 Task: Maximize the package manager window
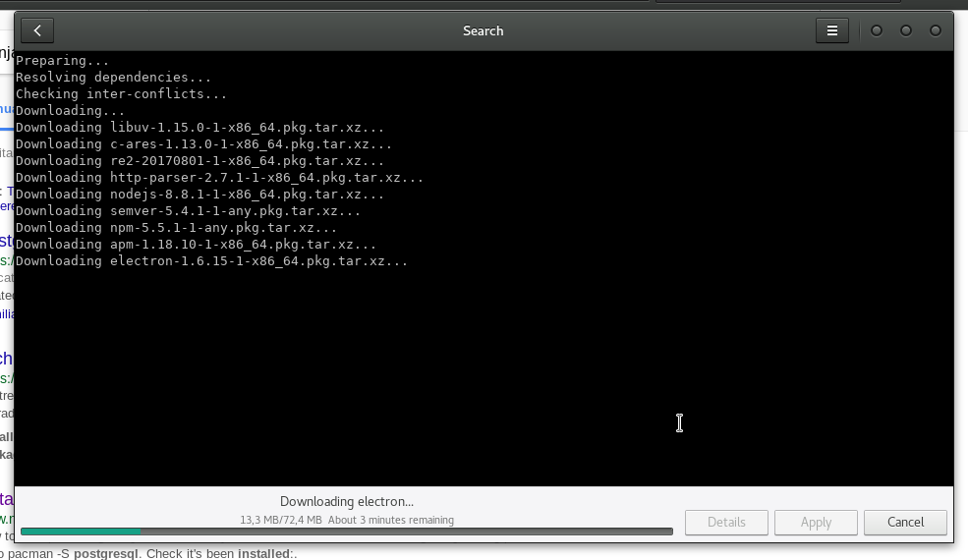pos(906,30)
